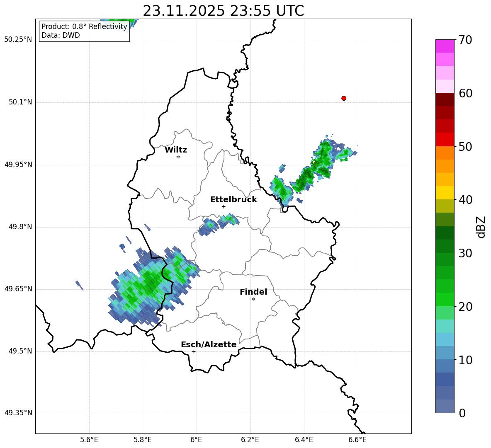Pick the magenta swatch just below 70 dBZ
491x448 pixels.
(445, 46)
